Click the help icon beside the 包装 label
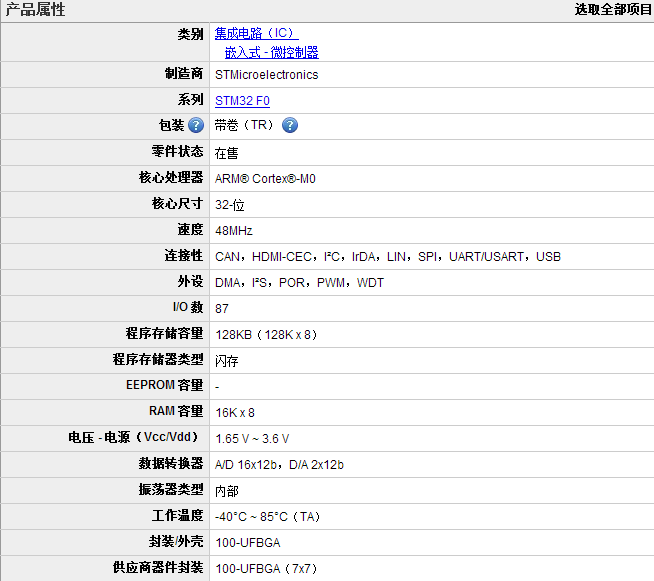This screenshot has height=581, width=654. click(x=196, y=126)
